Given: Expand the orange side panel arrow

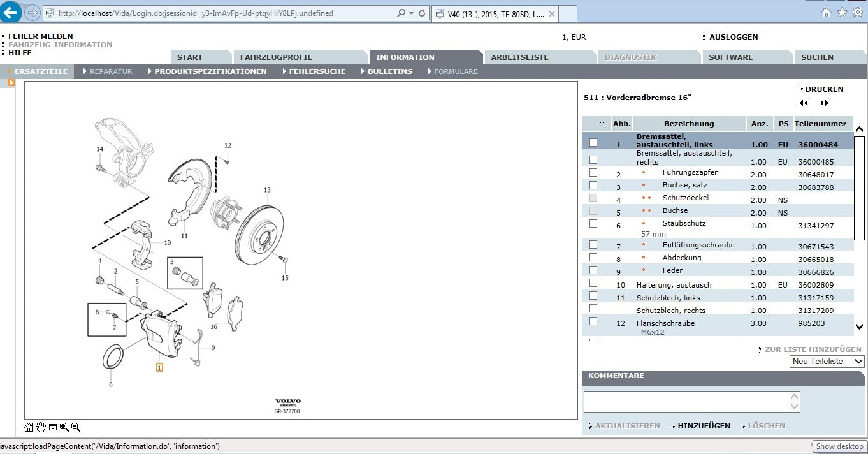Looking at the screenshot, I should point(11,83).
